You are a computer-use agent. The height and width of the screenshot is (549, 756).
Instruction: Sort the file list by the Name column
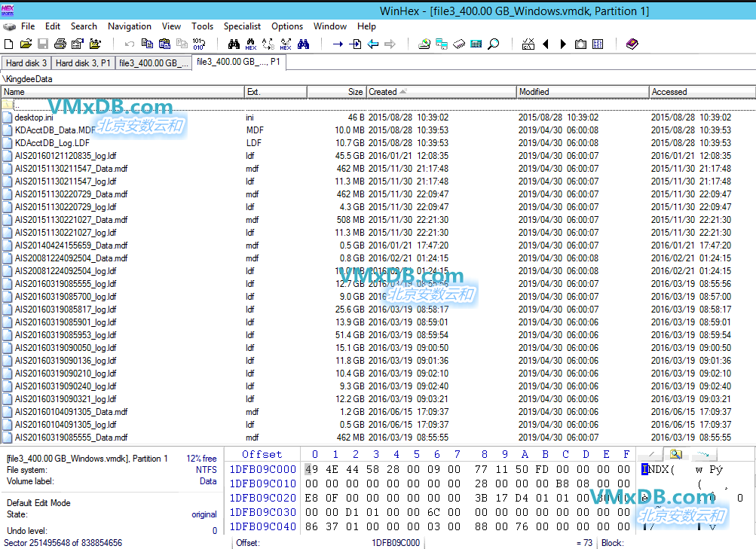tap(123, 92)
